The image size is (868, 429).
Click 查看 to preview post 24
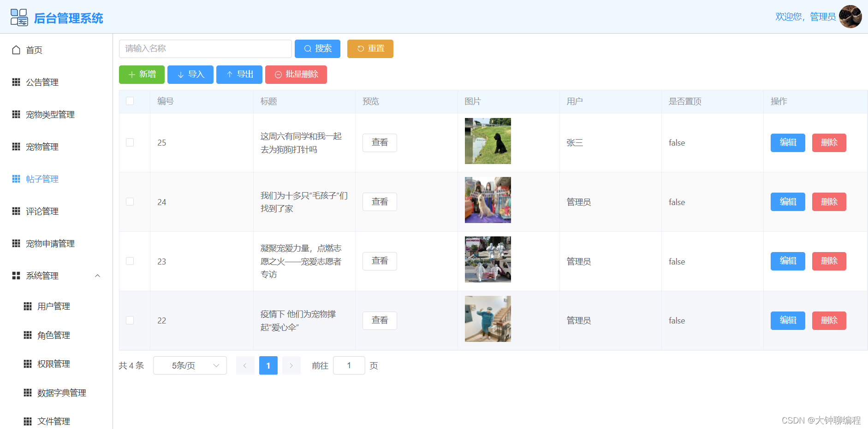[x=380, y=201]
